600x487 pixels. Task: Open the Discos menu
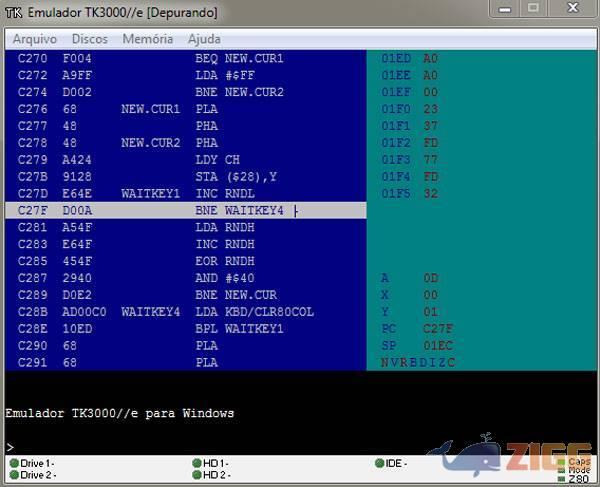point(90,39)
